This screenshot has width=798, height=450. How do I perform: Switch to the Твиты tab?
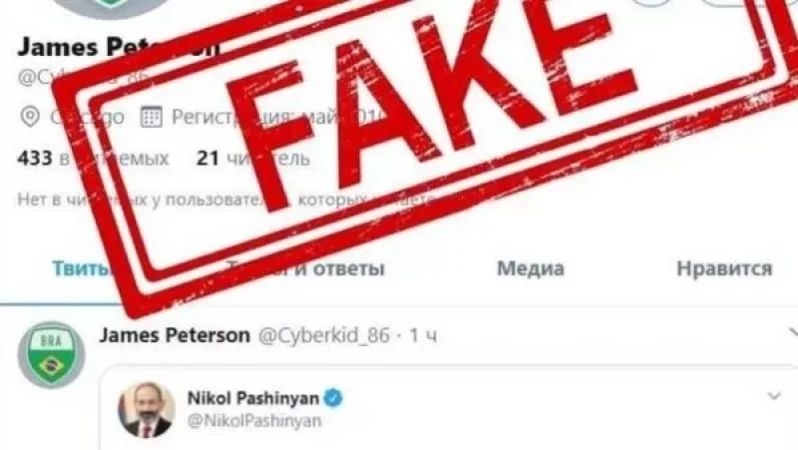[x=81, y=268]
